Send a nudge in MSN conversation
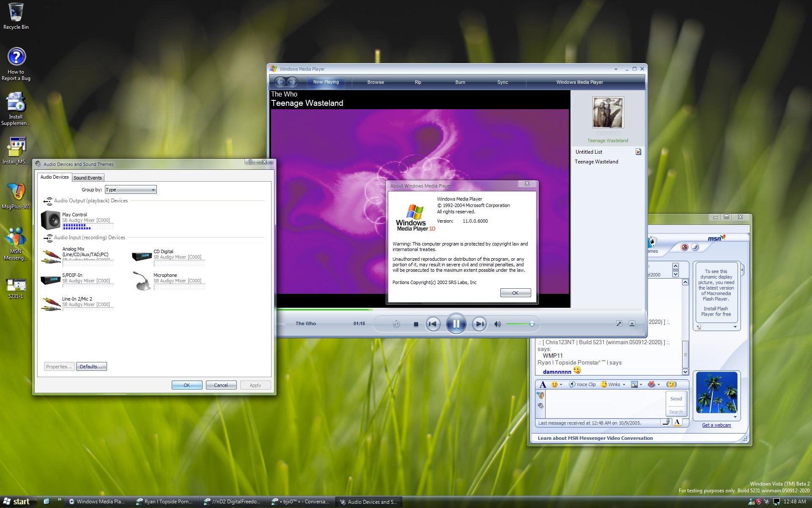The height and width of the screenshot is (508, 812). pos(671,384)
